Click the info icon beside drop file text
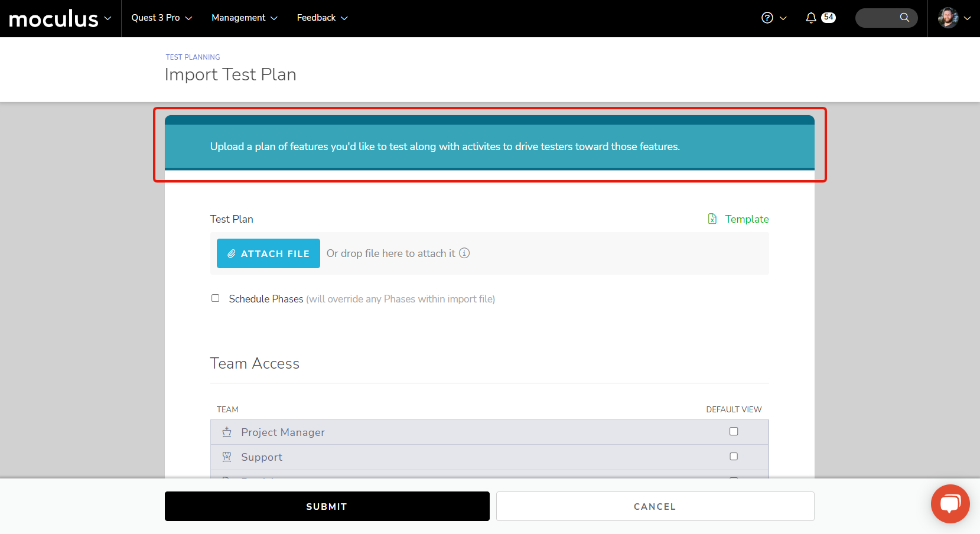Viewport: 980px width, 534px height. tap(464, 253)
